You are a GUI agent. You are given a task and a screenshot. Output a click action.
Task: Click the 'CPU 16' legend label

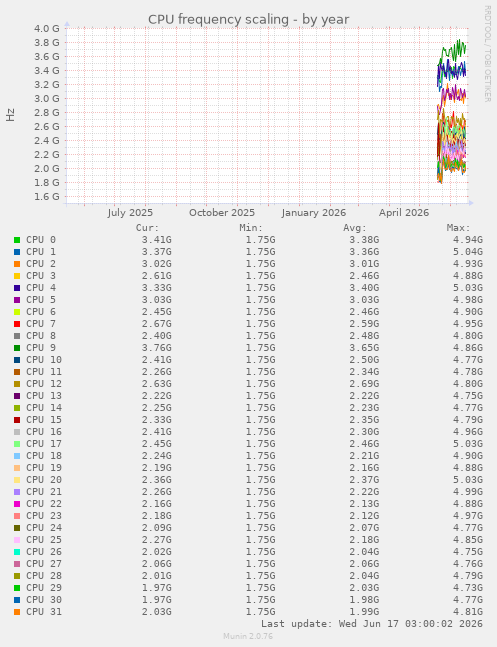pos(44,431)
